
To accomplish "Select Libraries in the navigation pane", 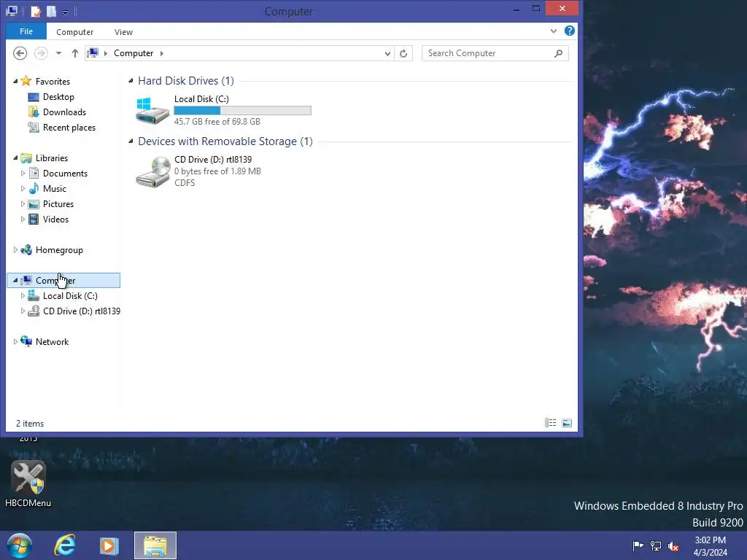I will click(x=52, y=158).
